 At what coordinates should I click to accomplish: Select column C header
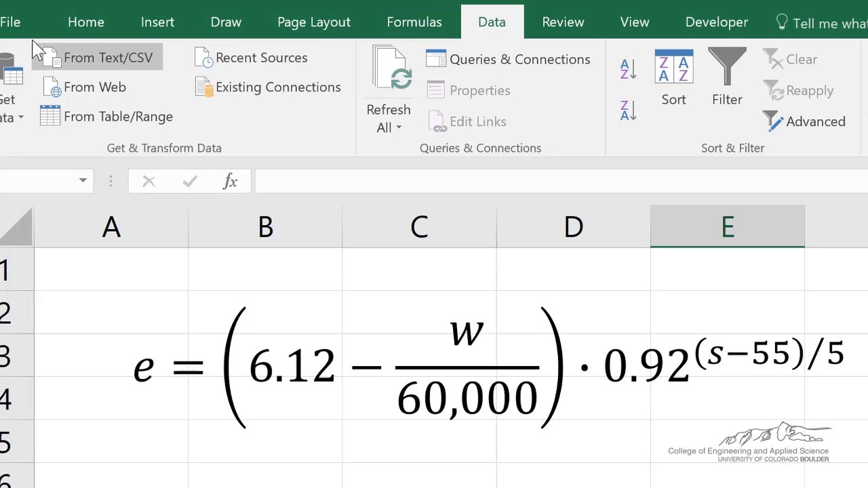(419, 227)
